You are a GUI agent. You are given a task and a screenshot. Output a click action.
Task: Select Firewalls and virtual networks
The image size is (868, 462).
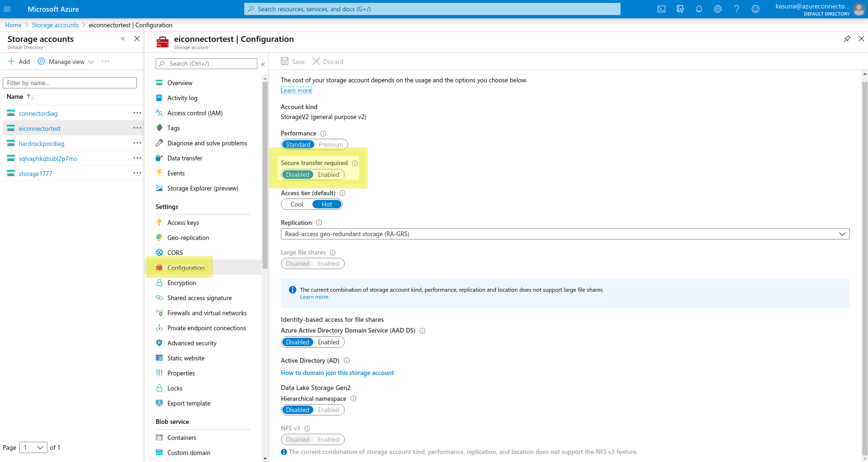click(x=207, y=313)
